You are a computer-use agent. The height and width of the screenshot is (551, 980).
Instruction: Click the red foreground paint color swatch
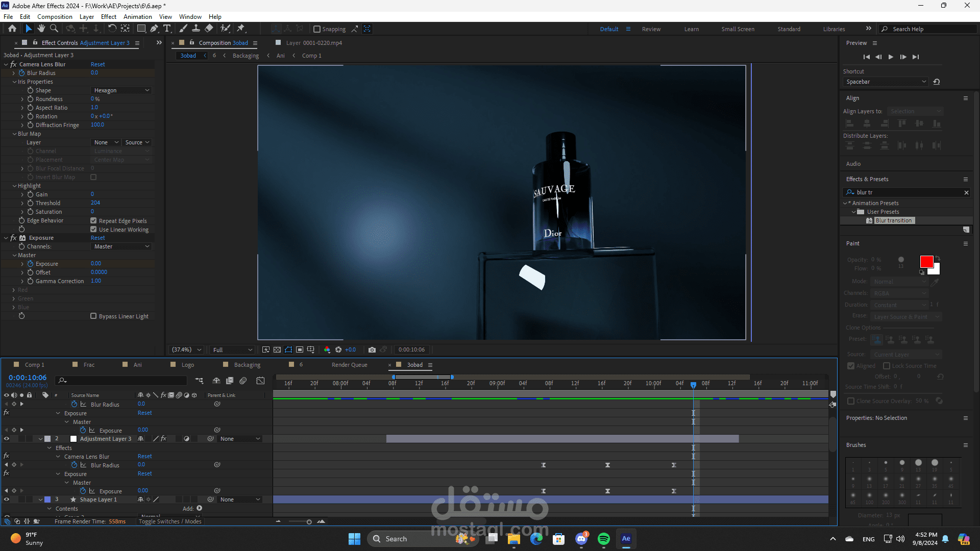(x=926, y=262)
